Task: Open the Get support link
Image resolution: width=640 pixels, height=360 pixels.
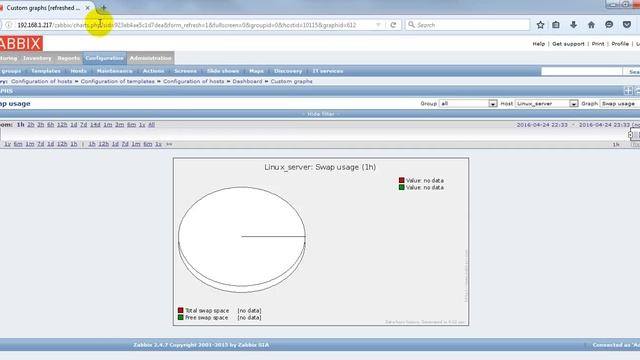Action: (x=568, y=44)
